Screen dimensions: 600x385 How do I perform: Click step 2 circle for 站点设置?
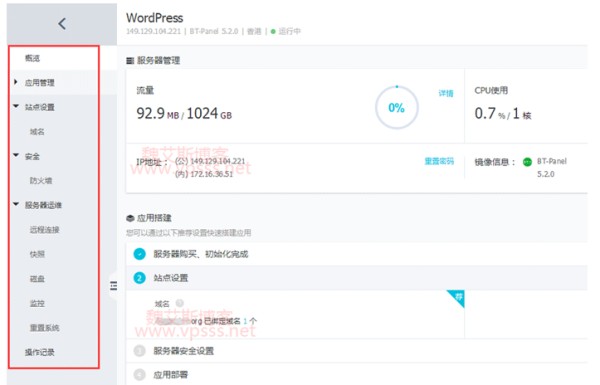140,278
